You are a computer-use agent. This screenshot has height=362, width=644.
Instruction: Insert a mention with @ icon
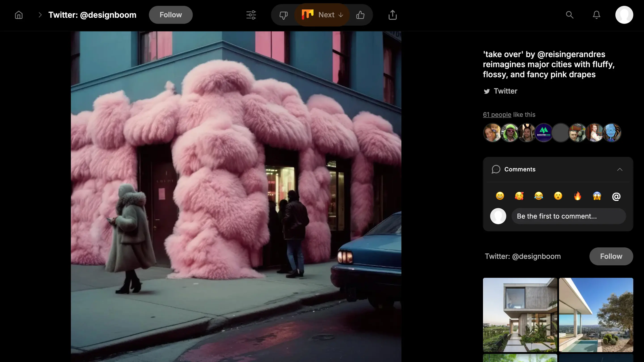(616, 196)
